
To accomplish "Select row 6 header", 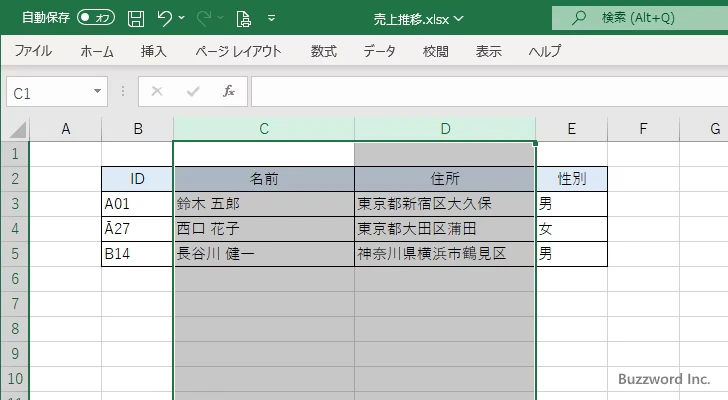I will point(15,279).
